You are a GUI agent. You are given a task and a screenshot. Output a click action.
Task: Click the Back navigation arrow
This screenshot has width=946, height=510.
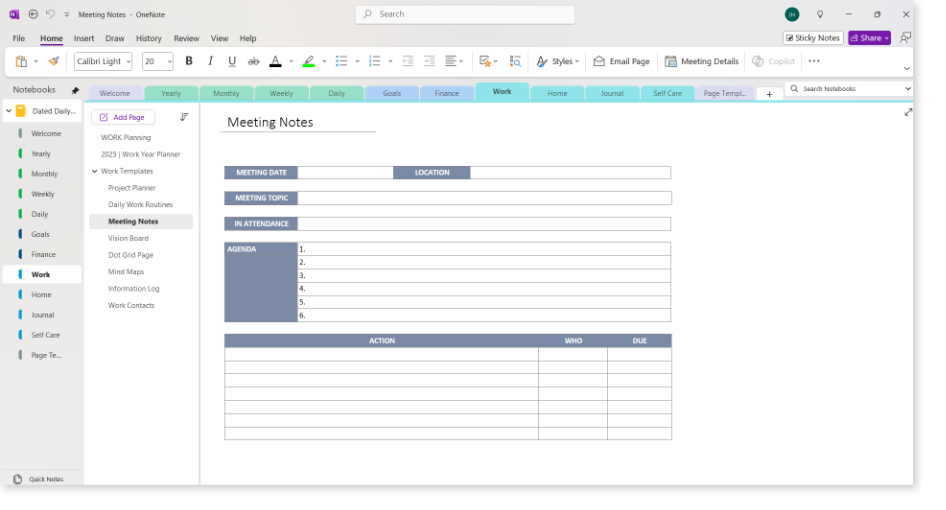(x=33, y=14)
